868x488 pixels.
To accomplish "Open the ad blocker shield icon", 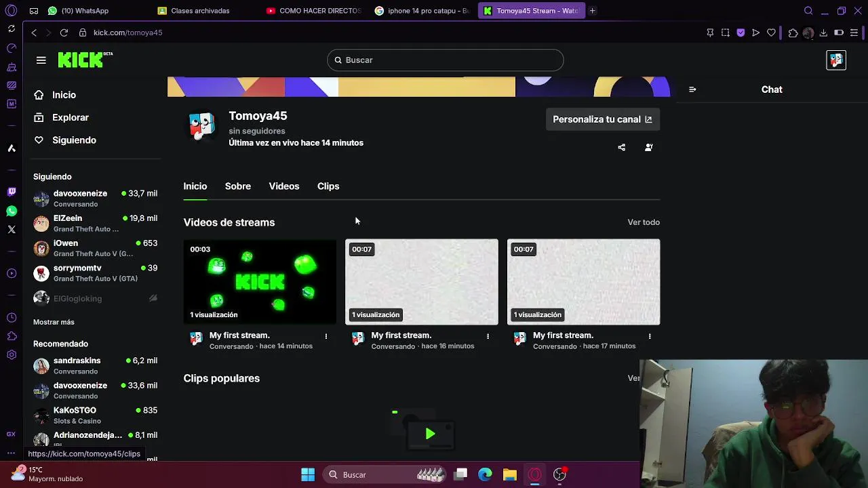I will [x=741, y=33].
